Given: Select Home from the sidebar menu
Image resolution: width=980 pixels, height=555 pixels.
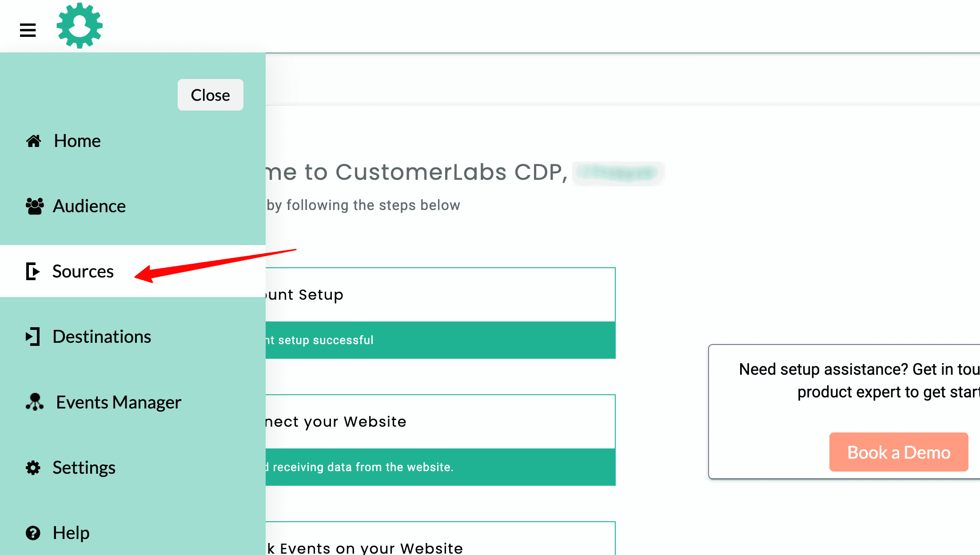Looking at the screenshot, I should 76,141.
